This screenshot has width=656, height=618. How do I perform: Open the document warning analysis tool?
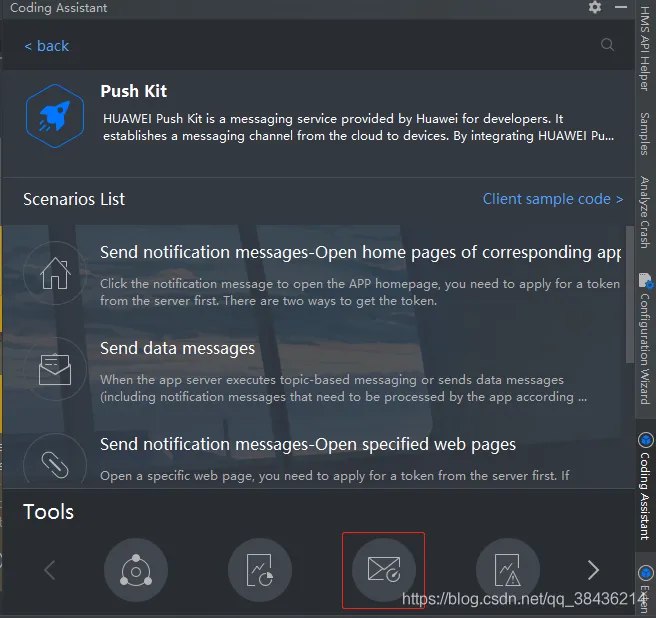(507, 570)
